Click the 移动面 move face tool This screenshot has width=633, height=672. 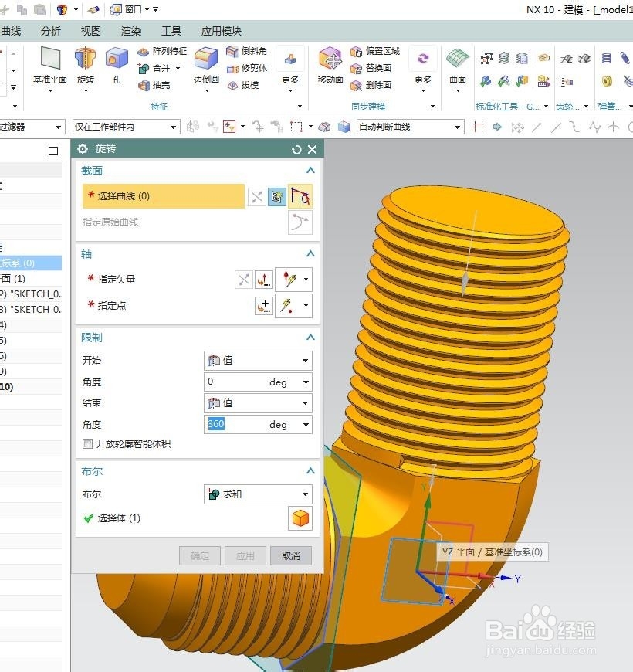(x=330, y=66)
